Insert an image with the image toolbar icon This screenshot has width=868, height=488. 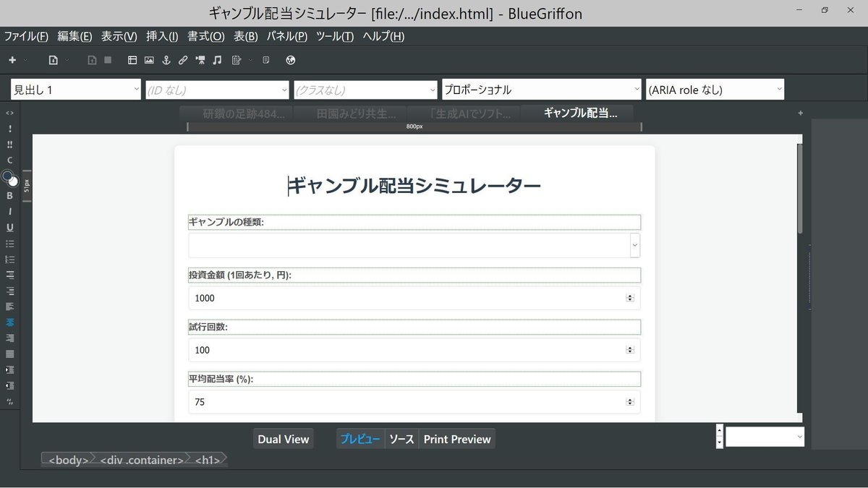coord(149,60)
